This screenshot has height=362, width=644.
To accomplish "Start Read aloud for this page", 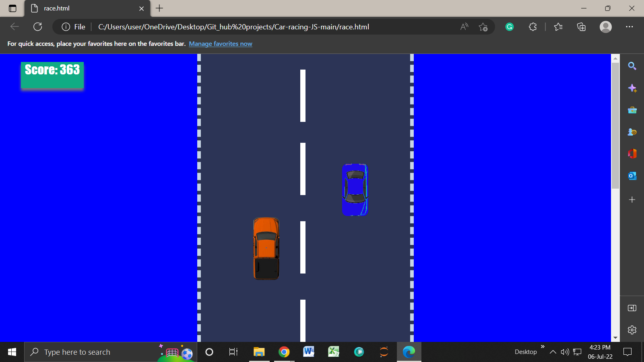I will 464,27.
